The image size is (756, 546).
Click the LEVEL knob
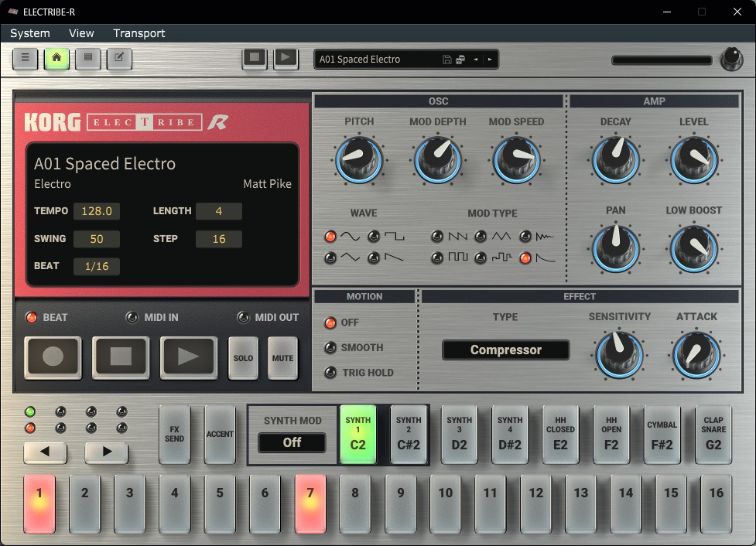[x=694, y=160]
